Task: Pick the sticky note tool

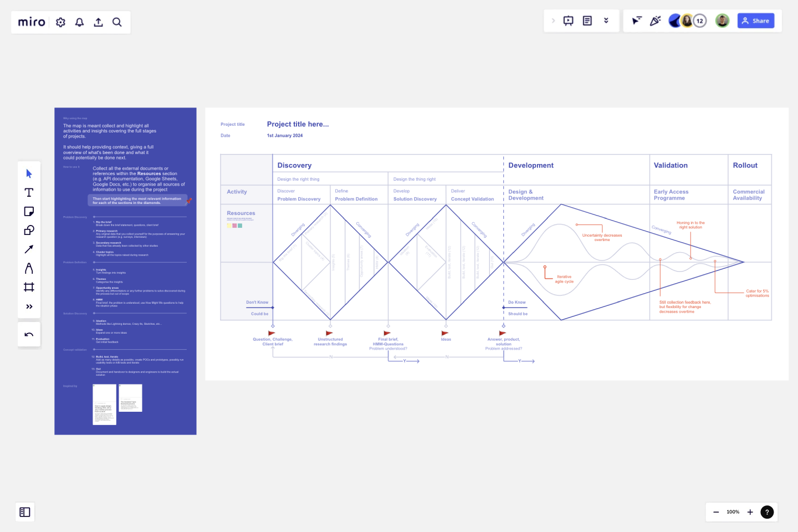Action: click(29, 211)
